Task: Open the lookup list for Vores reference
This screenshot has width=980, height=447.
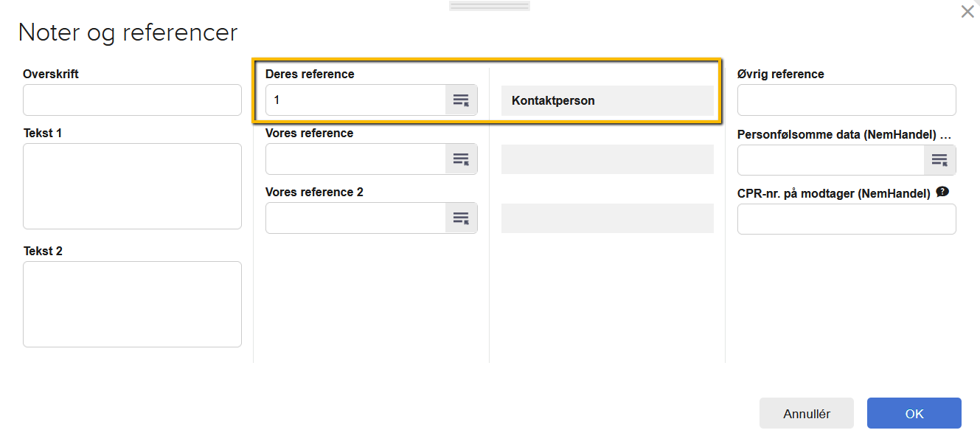Action: 461,159
